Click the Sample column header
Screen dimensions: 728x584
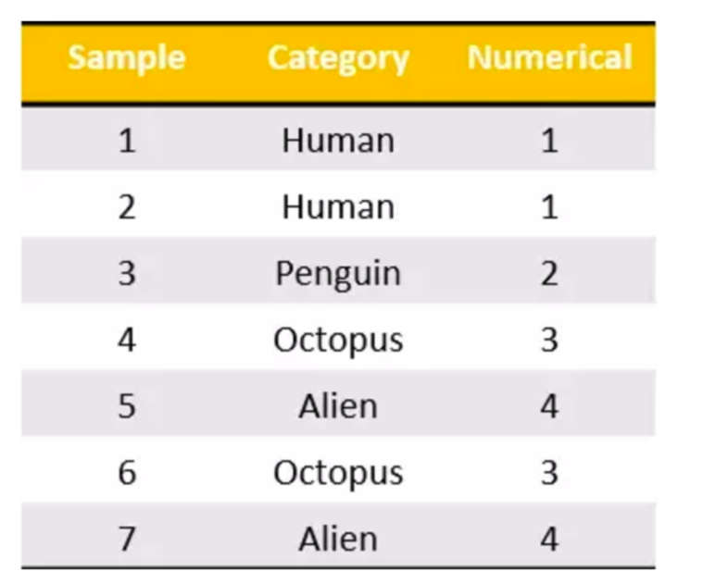pos(126,59)
